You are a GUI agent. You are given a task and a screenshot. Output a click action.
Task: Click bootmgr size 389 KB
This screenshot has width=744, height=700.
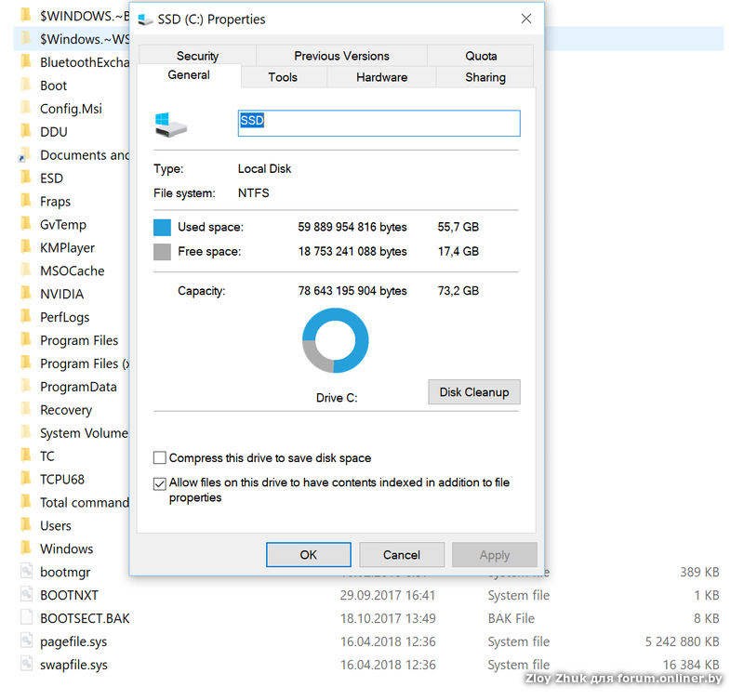click(699, 572)
